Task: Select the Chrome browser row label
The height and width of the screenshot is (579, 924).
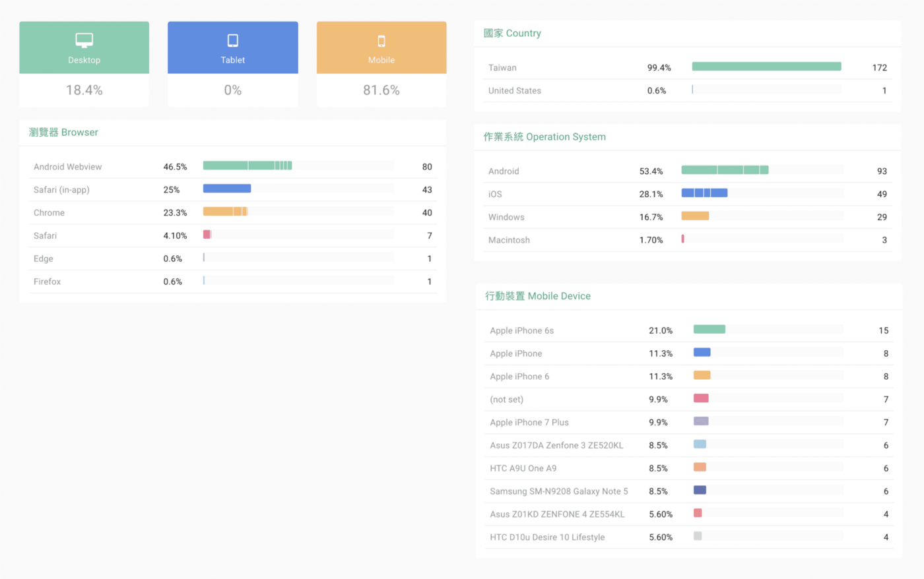Action: click(49, 212)
